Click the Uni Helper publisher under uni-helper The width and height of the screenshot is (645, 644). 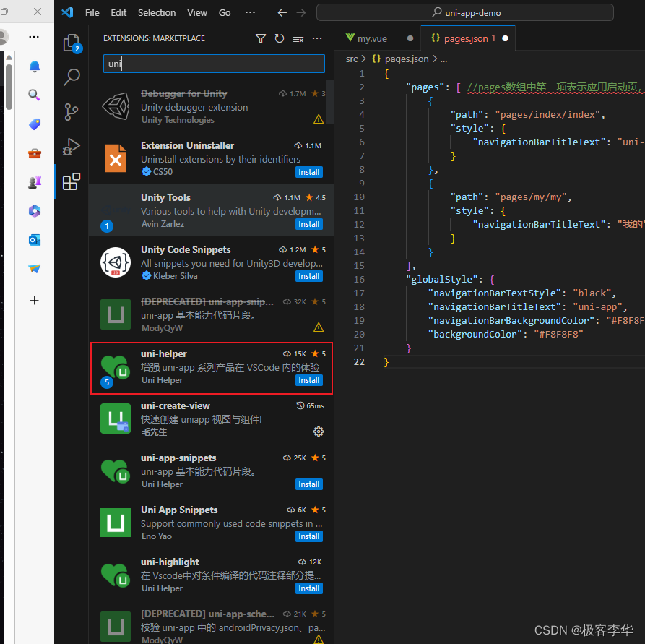pyautogui.click(x=162, y=380)
